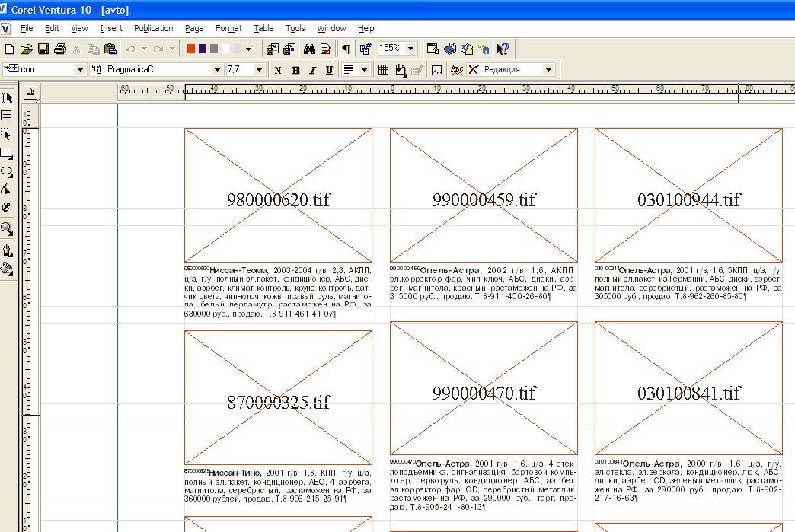Viewport: 795px width, 532px height.
Task: Open the Insert menu
Action: click(x=111, y=28)
